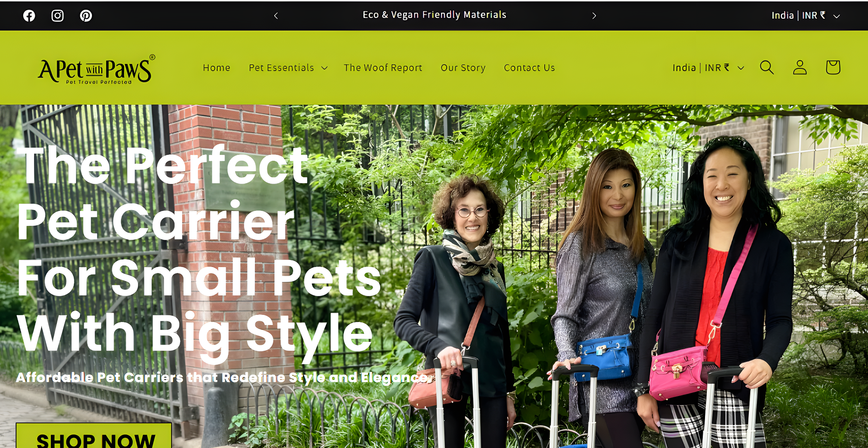Show next announcement with right arrow

coord(594,16)
